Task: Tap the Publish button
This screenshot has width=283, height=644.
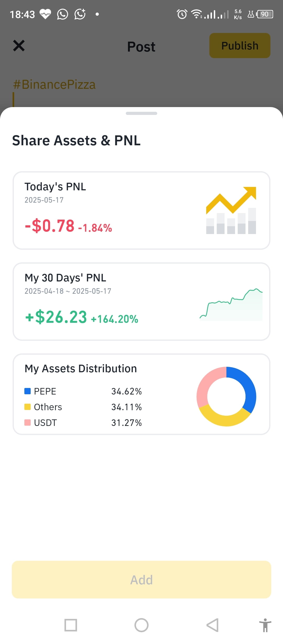Action: tap(240, 46)
